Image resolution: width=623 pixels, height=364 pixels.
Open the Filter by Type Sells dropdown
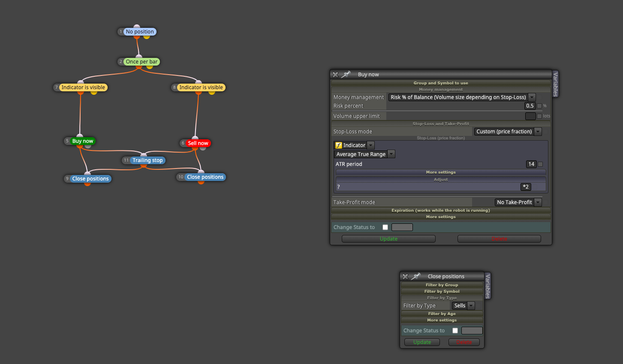pyautogui.click(x=463, y=306)
